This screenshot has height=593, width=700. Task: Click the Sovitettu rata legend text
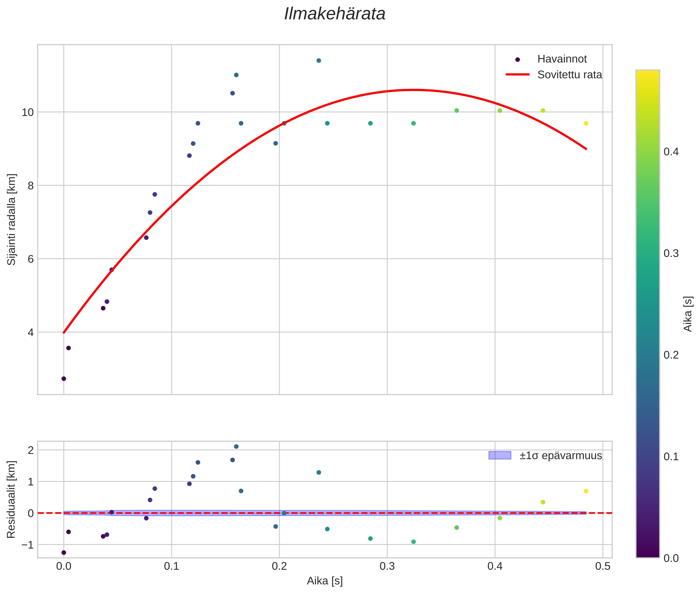(x=570, y=75)
